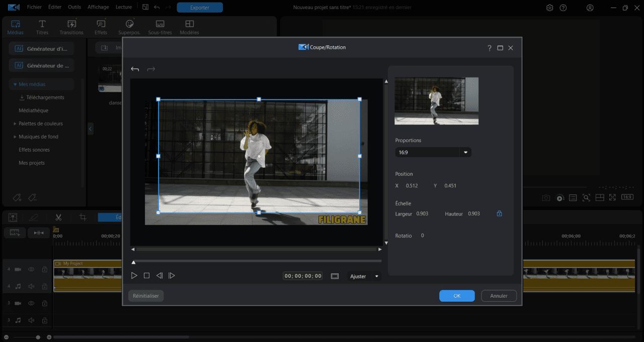Image resolution: width=644 pixels, height=342 pixels.
Task: Take a snapshot with the camera icon
Action: 546,197
